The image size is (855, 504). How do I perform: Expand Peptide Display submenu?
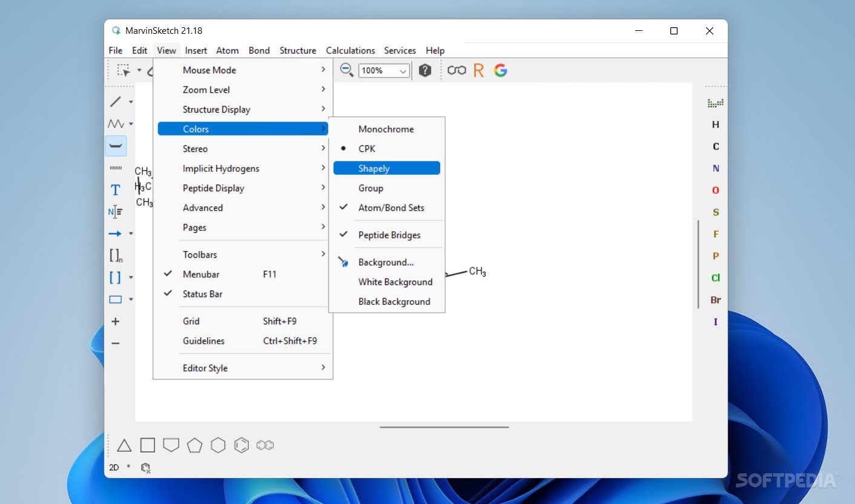243,188
